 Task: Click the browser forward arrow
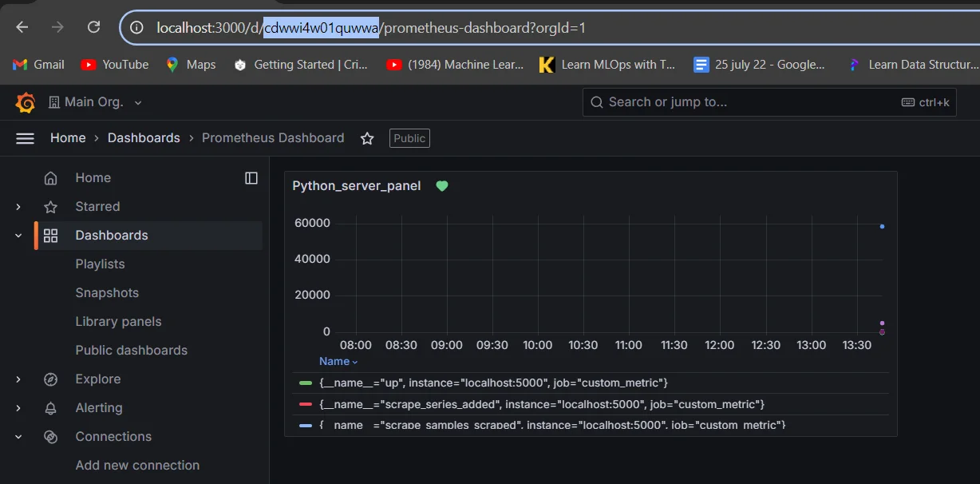(x=57, y=27)
